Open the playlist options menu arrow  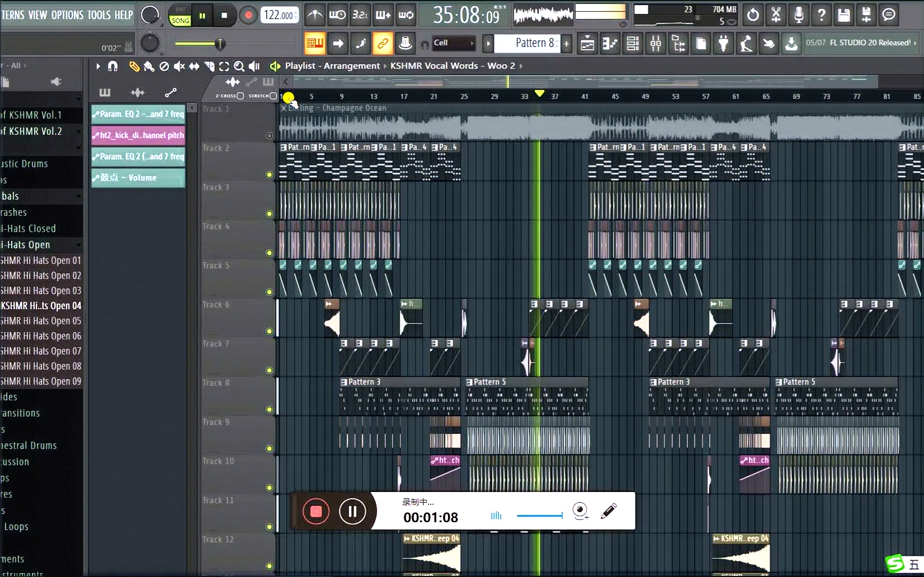[x=98, y=67]
